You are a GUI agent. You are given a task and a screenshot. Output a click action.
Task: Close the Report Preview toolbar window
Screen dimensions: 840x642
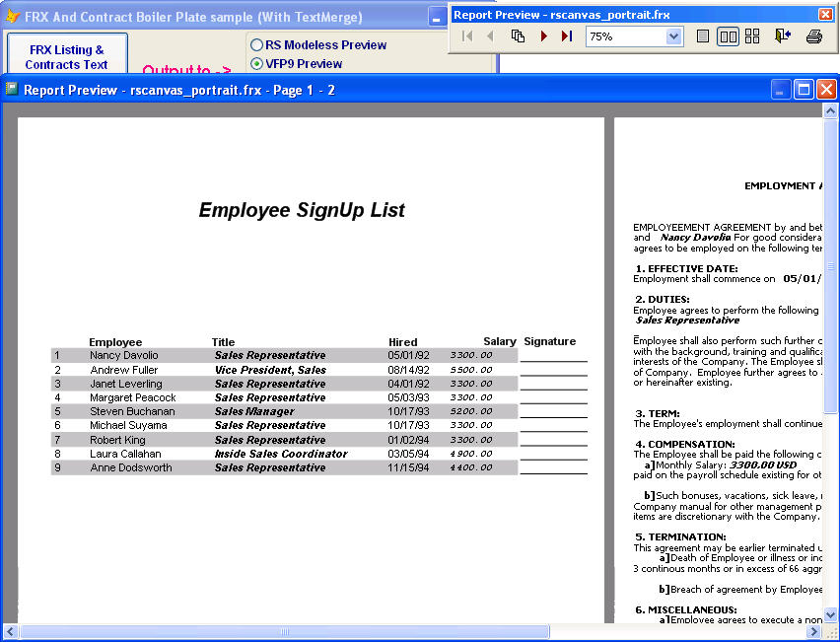click(825, 15)
